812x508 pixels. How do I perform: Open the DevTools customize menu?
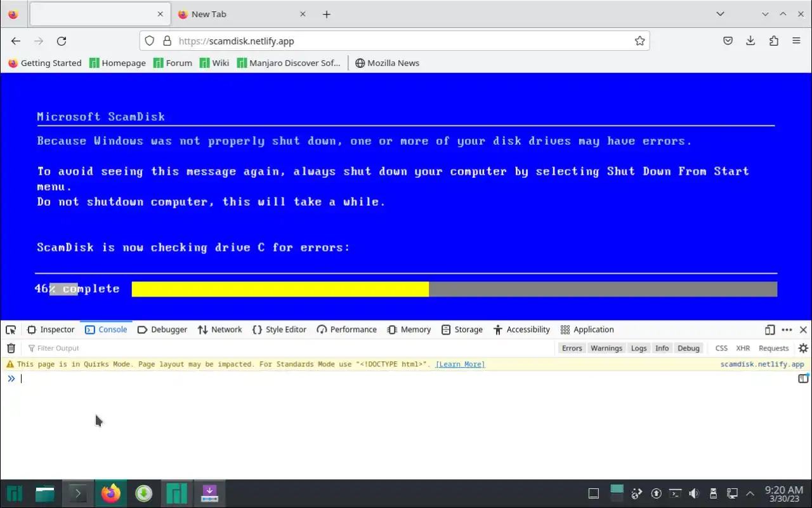click(787, 330)
